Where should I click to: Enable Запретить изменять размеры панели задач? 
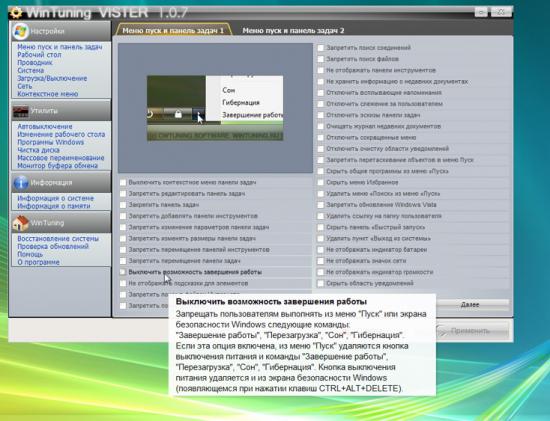tap(123, 239)
